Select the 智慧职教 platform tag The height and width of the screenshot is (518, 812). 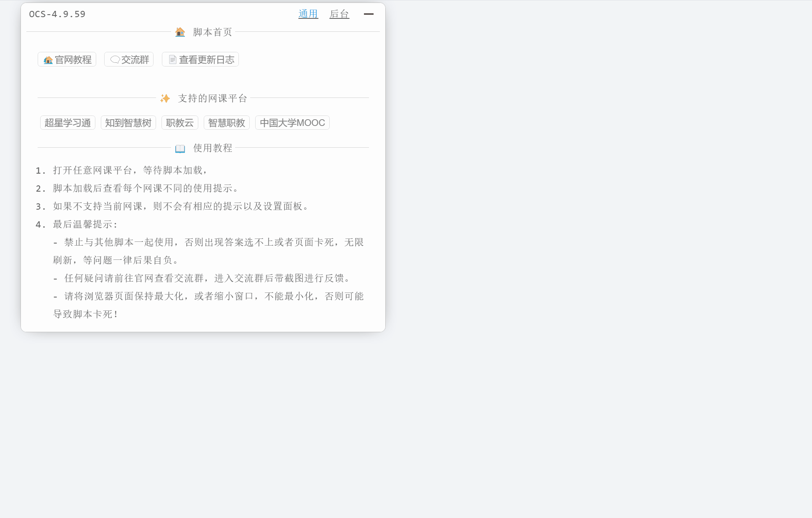pos(226,123)
